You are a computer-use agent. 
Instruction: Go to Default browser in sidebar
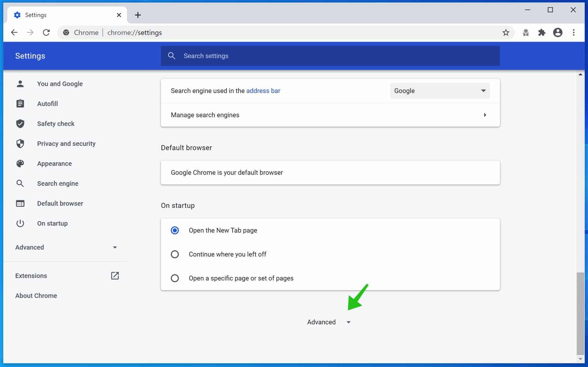tap(60, 203)
